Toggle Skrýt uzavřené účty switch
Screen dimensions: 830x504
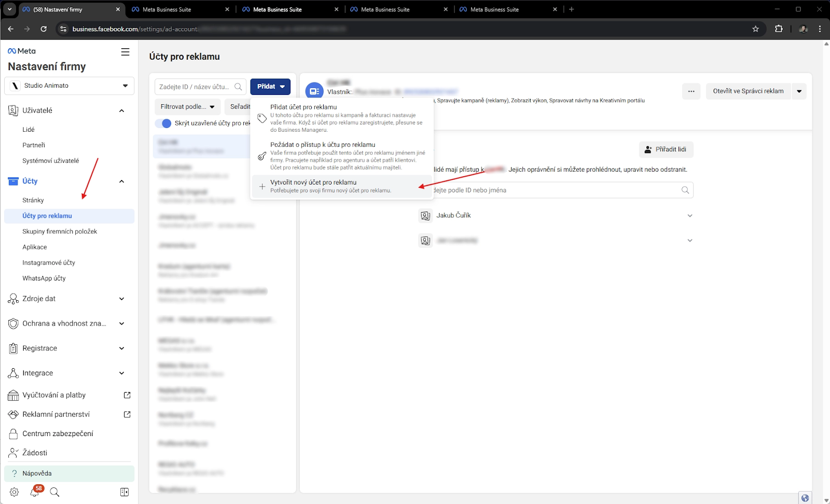(163, 123)
